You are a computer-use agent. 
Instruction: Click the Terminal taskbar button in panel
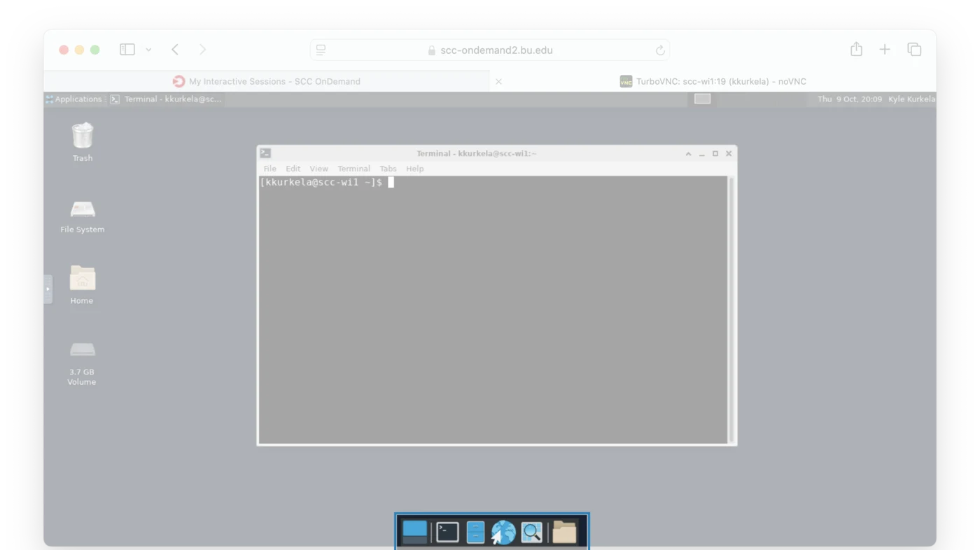point(166,99)
